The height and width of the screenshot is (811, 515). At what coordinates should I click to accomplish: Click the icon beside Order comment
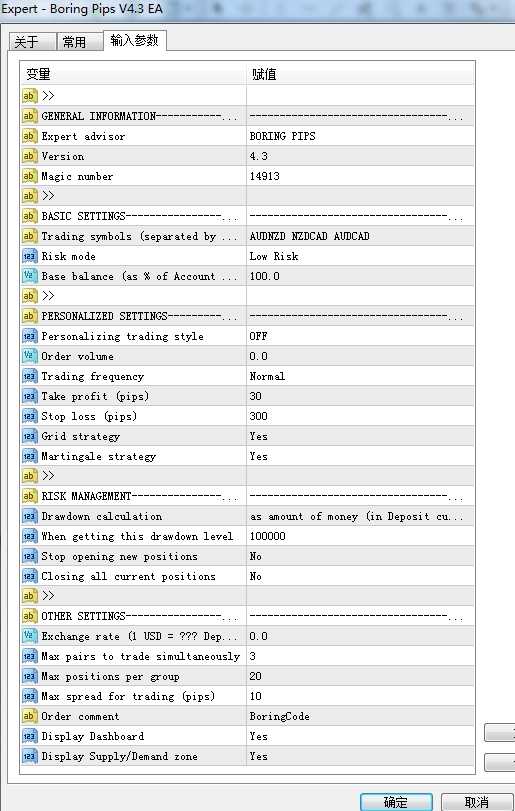(x=29, y=716)
